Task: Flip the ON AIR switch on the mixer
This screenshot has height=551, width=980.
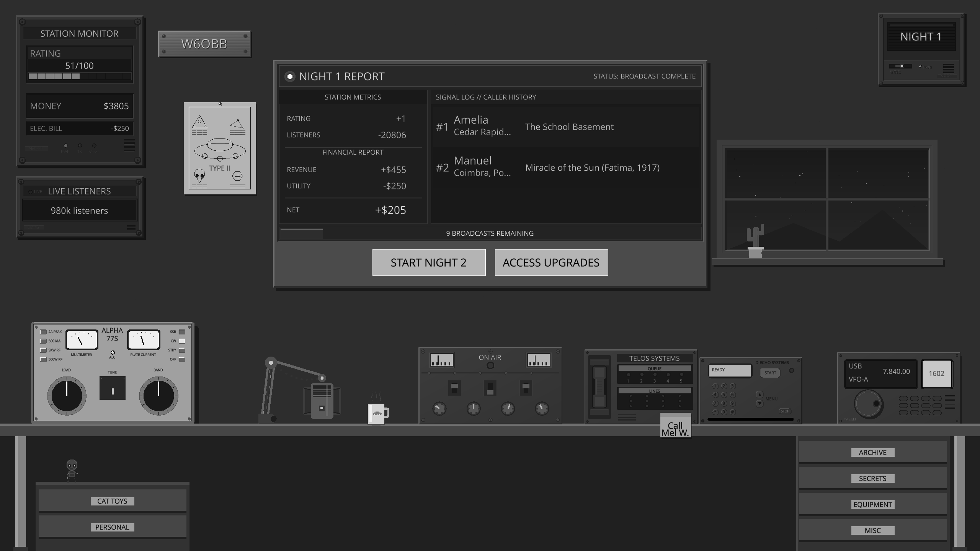Action: (x=490, y=388)
